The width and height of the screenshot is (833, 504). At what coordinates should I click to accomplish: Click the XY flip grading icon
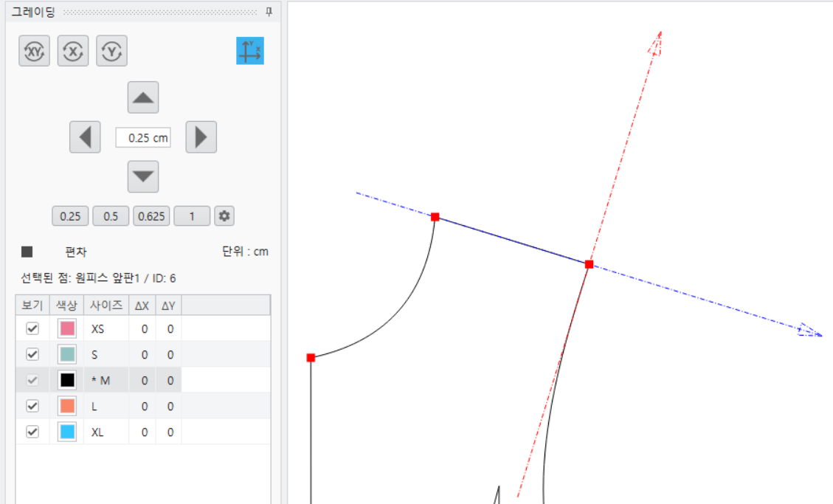pos(34,51)
